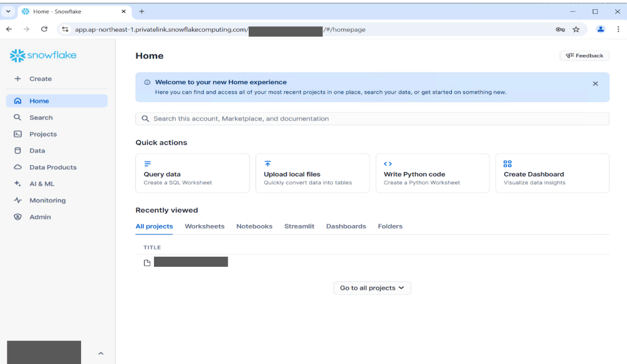
Task: Switch to the Worksheets tab
Action: 204,226
